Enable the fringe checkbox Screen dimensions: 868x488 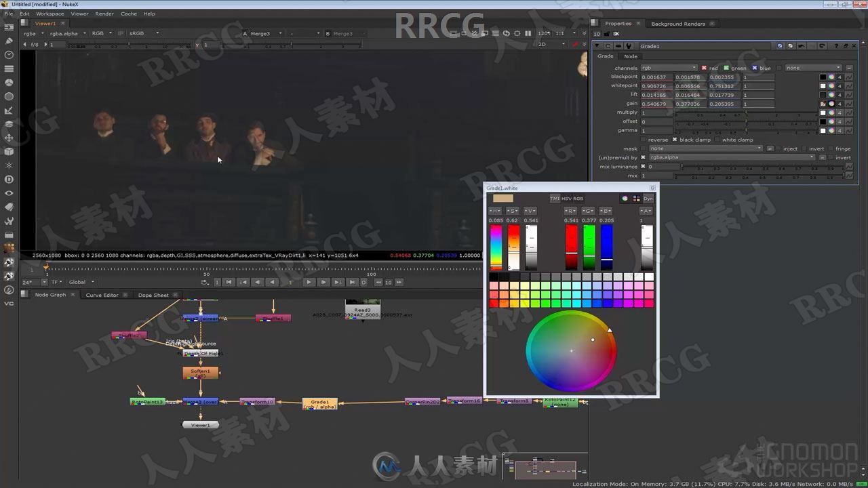pyautogui.click(x=831, y=148)
